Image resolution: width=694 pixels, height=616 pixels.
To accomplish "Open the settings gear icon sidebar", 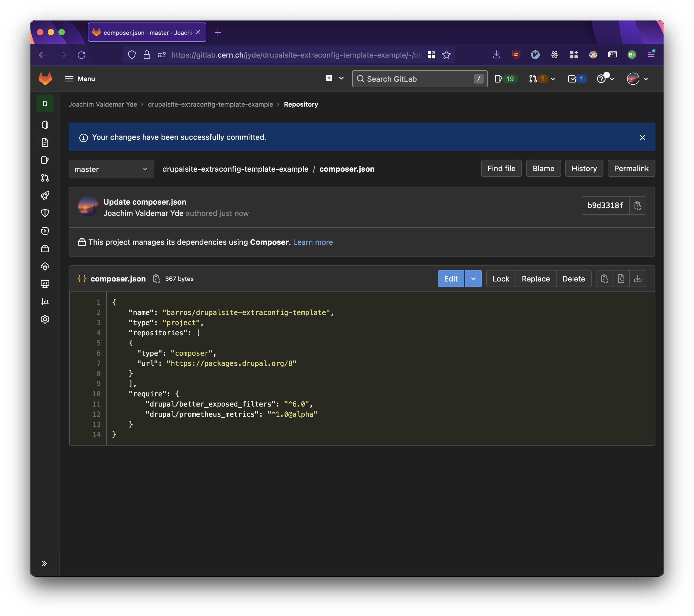I will click(x=46, y=319).
